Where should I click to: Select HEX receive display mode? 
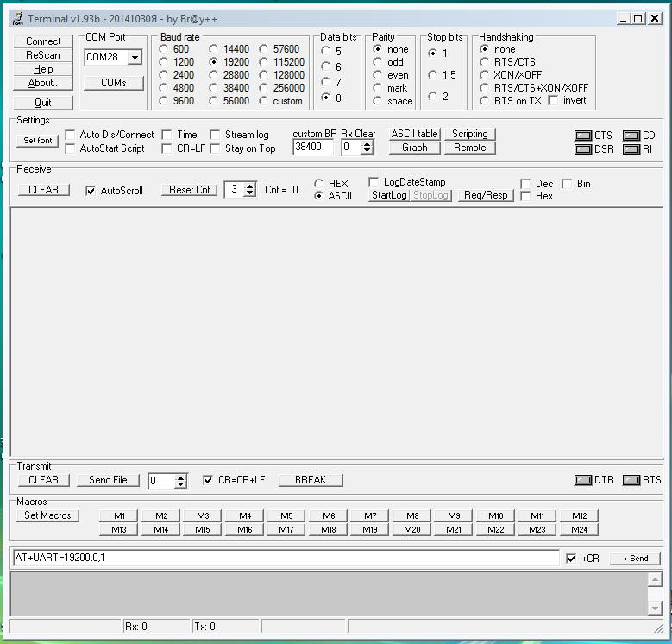click(319, 184)
